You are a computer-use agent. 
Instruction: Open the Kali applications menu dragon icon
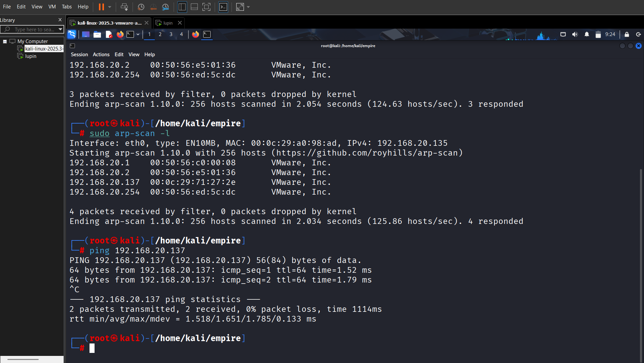[x=72, y=34]
